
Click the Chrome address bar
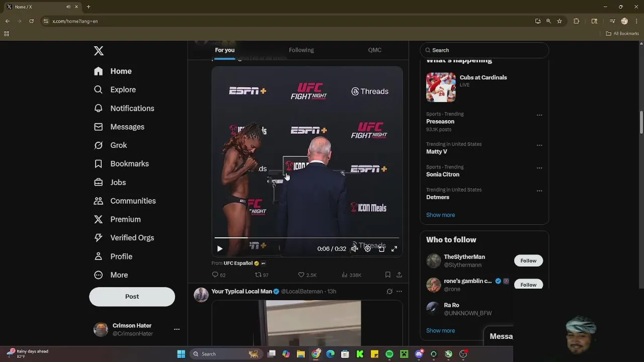[x=287, y=21]
